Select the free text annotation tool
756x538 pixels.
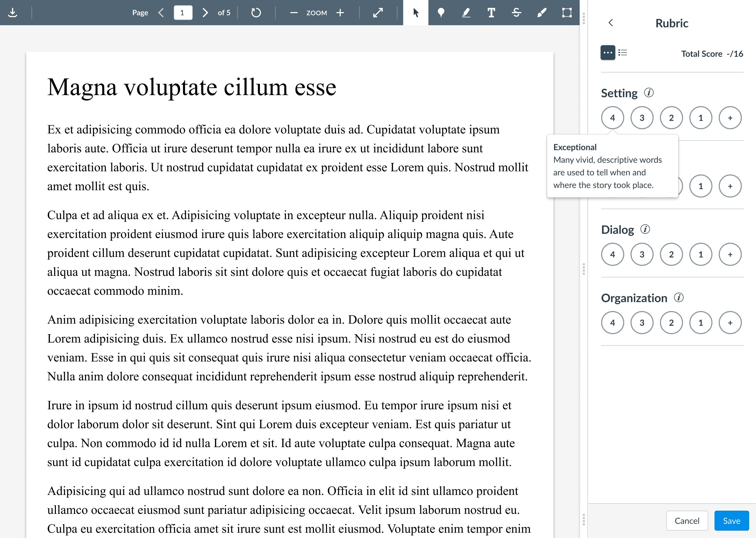[x=491, y=13]
